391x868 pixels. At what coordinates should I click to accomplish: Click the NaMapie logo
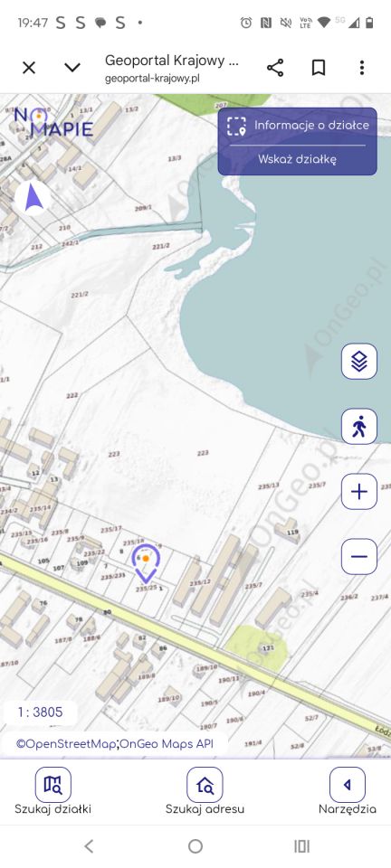click(53, 122)
